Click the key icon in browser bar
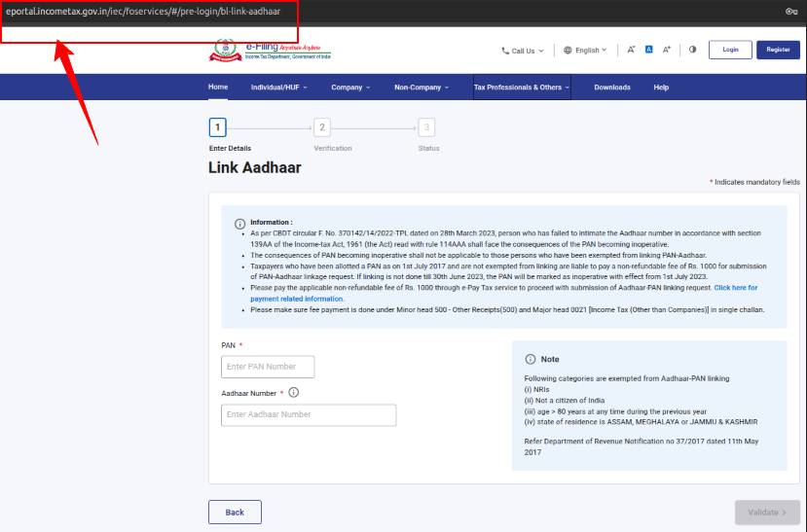This screenshot has height=532, width=807. point(791,11)
